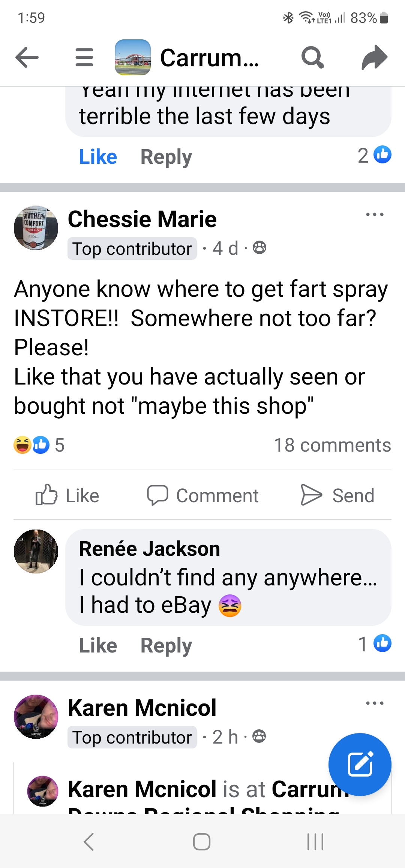Send Chessie Marie's post

(x=337, y=495)
